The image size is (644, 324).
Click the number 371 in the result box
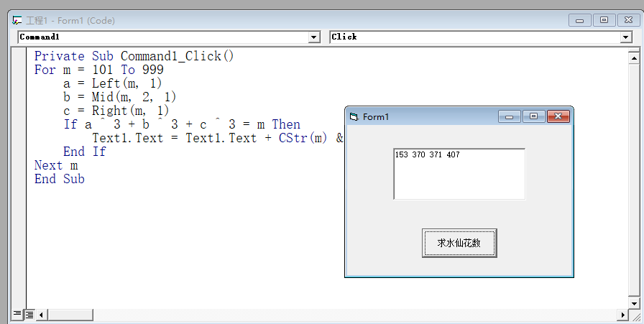point(436,154)
